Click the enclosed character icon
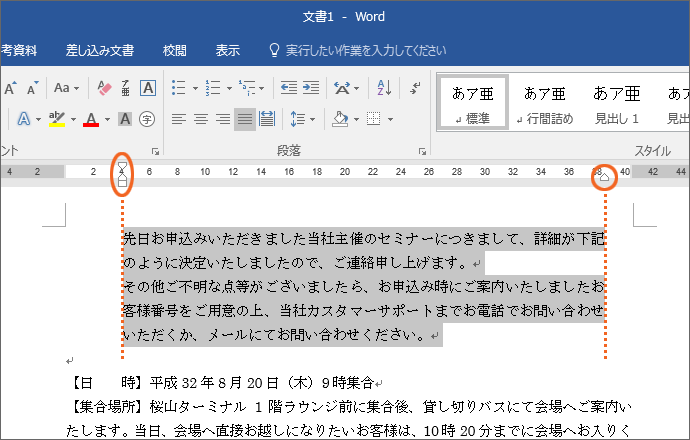The height and width of the screenshot is (440, 690). 147,119
